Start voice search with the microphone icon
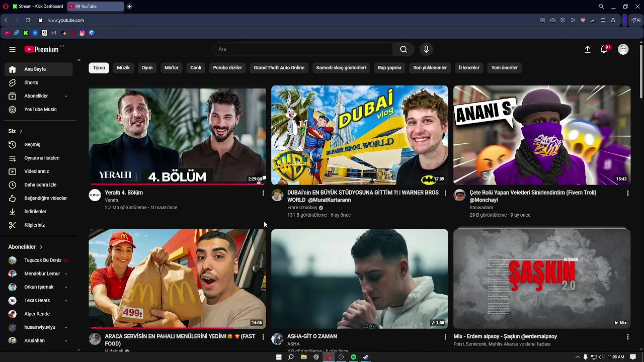The image size is (644, 362). 426,49
